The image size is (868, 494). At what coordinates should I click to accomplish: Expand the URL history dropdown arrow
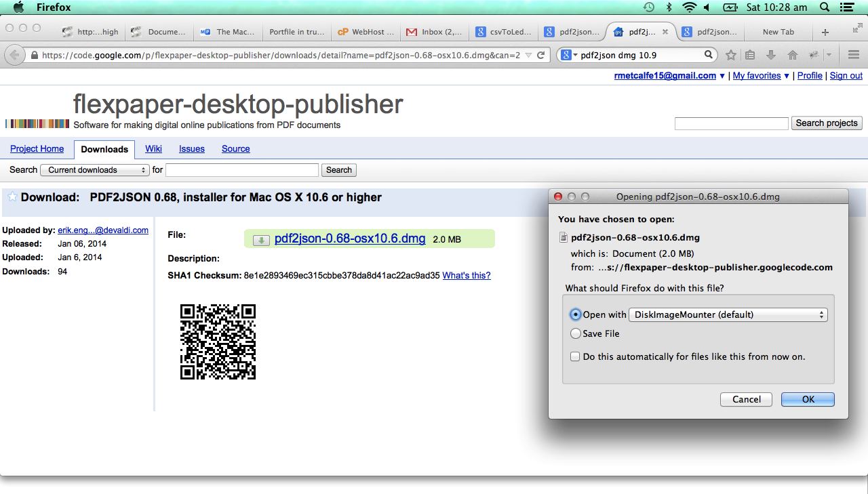click(x=528, y=55)
